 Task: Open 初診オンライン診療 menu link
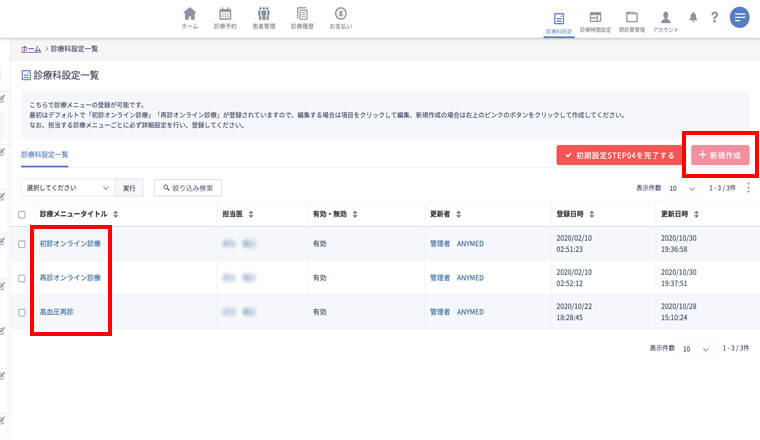click(70, 244)
